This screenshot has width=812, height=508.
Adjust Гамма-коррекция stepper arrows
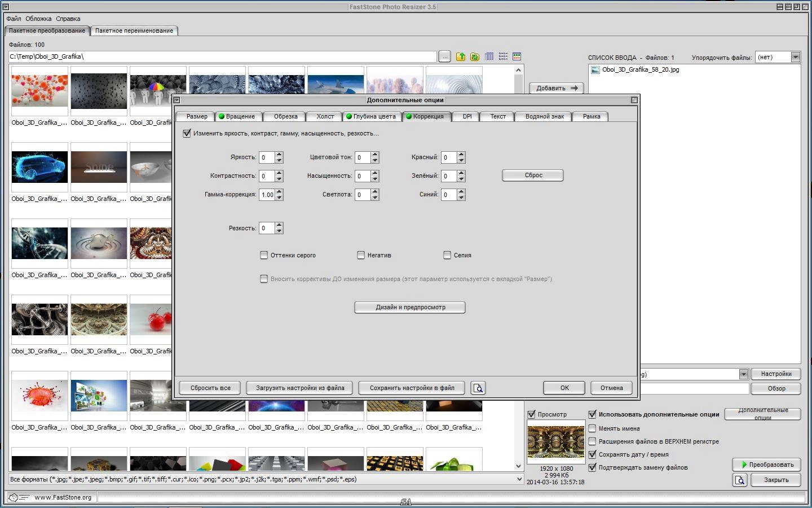279,195
